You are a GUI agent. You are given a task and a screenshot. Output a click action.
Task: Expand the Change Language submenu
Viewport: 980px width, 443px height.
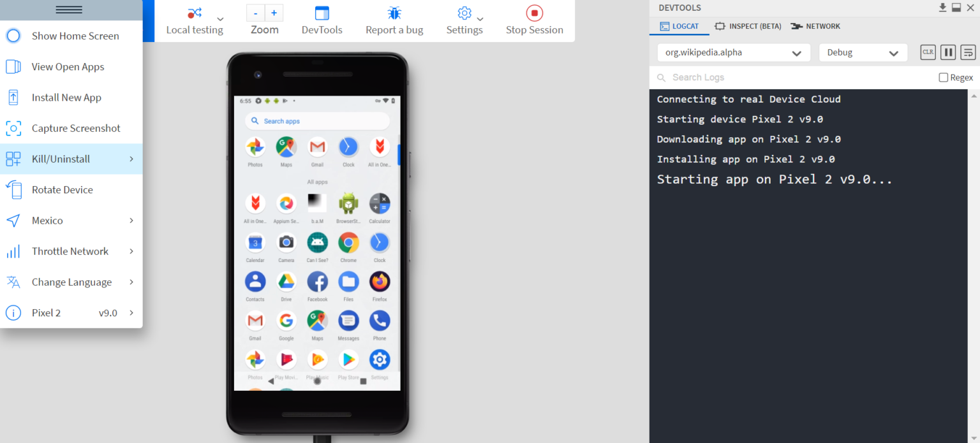click(71, 282)
